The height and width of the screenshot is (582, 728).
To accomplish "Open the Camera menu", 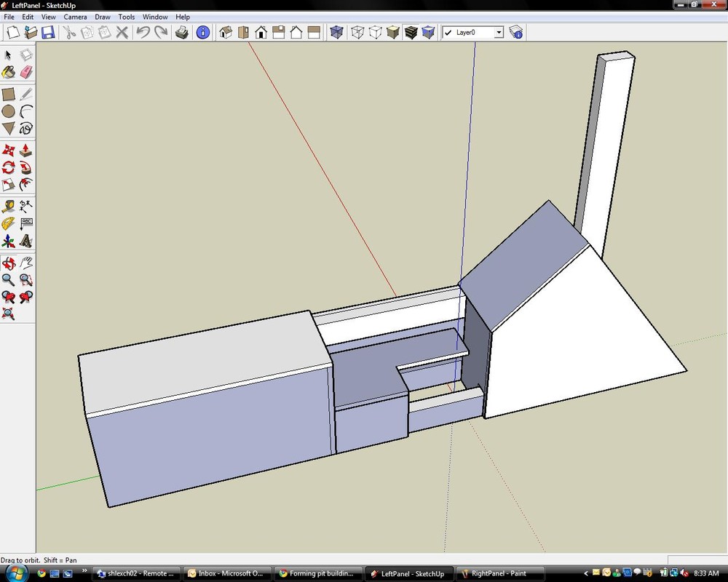I will click(x=75, y=17).
